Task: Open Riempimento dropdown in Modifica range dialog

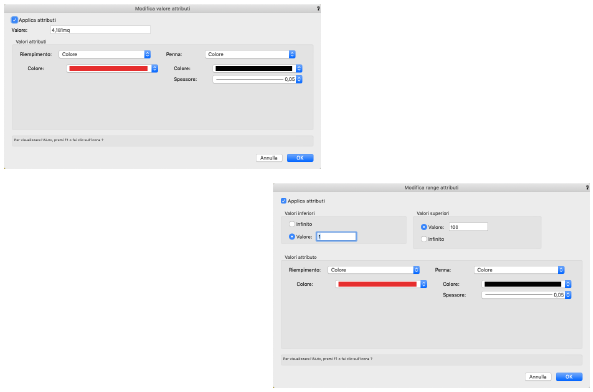Action: (x=374, y=270)
